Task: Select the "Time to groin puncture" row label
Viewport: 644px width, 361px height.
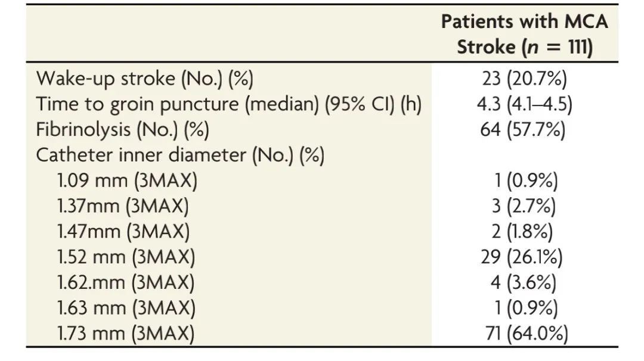Action: 229,104
